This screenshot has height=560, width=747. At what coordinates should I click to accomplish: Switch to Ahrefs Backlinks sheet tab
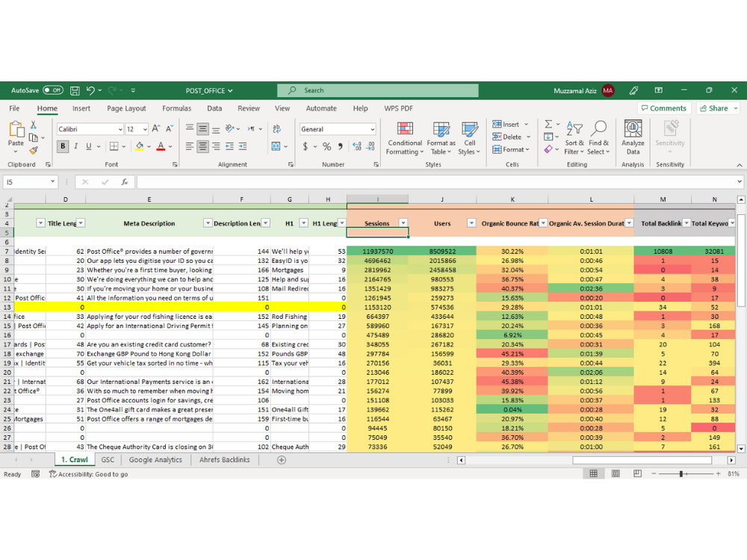[224, 459]
